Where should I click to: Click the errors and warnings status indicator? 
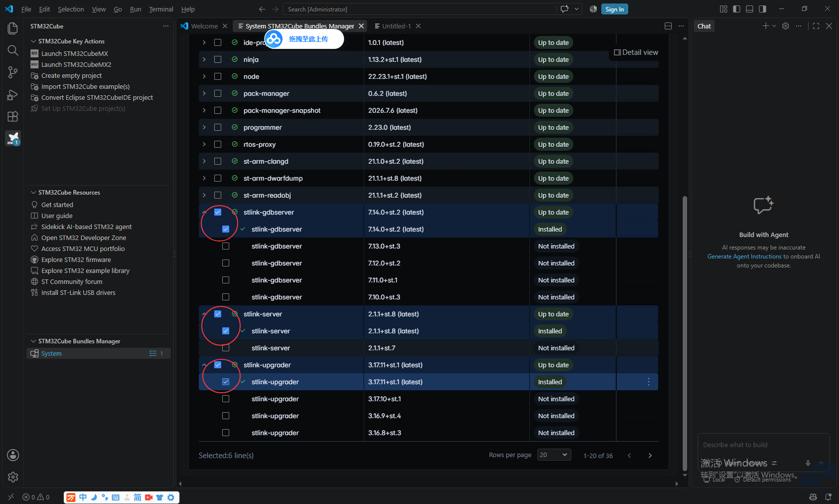pos(36,497)
